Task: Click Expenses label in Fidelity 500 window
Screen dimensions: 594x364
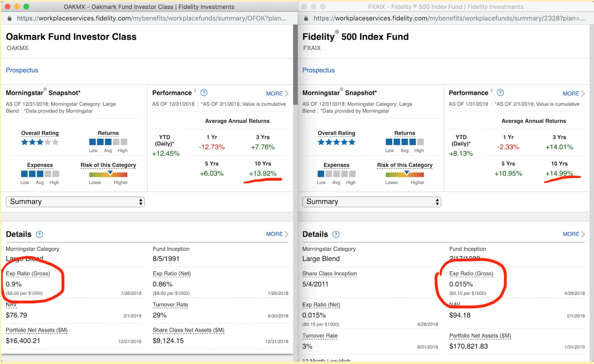Action: (x=336, y=165)
